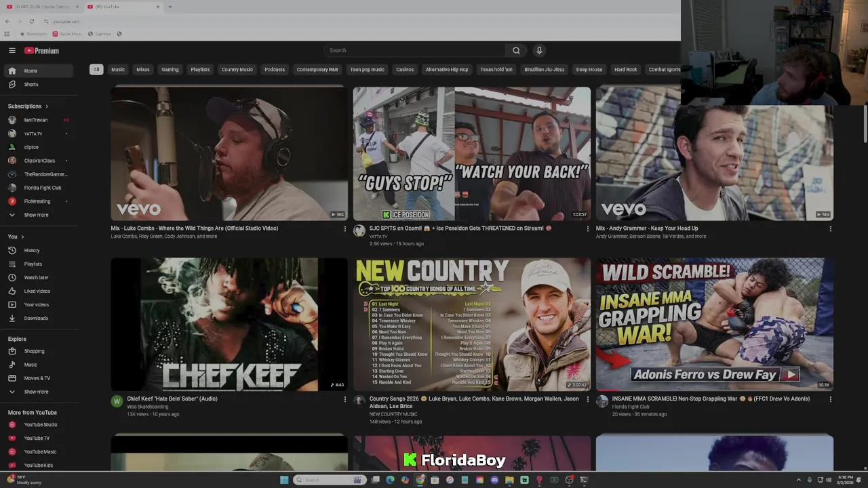
Task: Start voice search with microphone icon
Action: tap(539, 50)
